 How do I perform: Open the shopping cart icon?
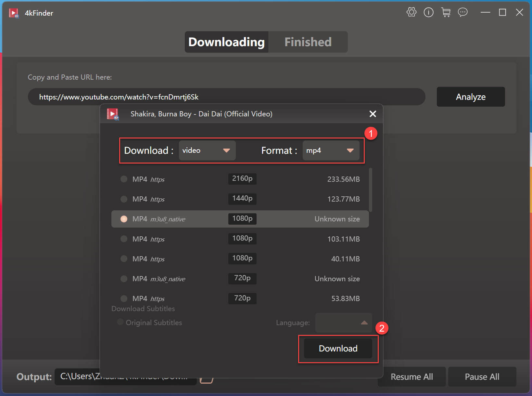(x=446, y=12)
